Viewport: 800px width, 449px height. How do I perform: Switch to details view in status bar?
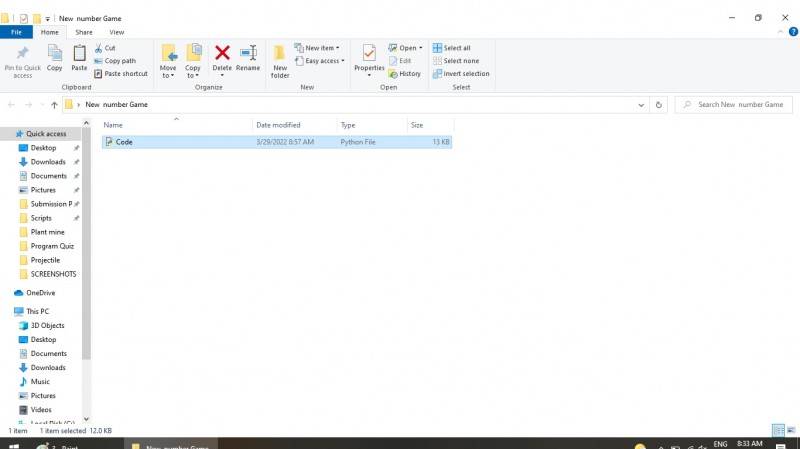(x=778, y=430)
